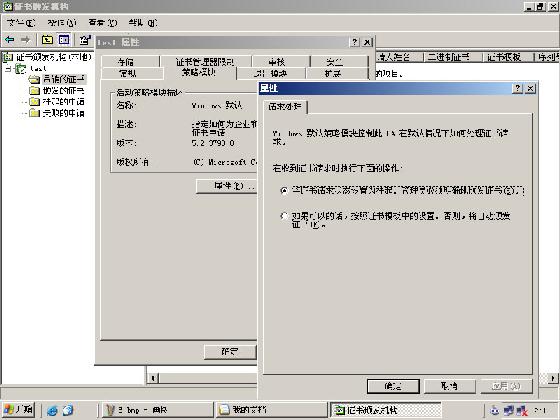
Task: Click the system tray clock
Action: pos(541,411)
